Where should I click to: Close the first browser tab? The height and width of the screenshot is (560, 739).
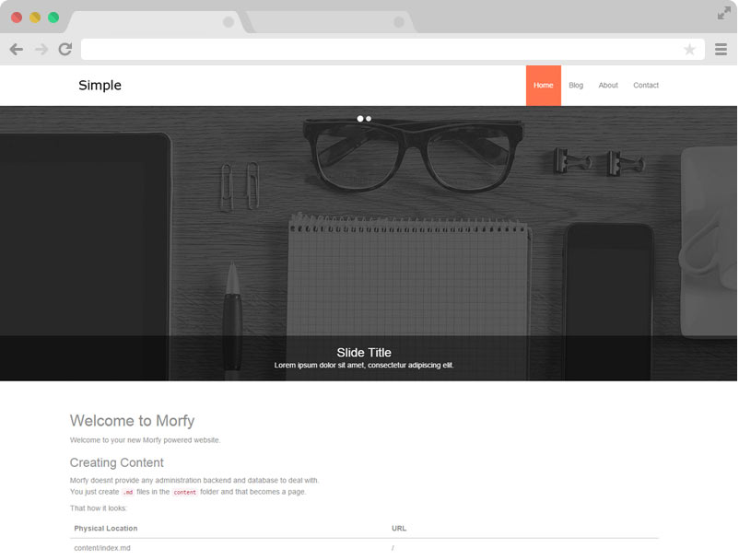pyautogui.click(x=229, y=22)
